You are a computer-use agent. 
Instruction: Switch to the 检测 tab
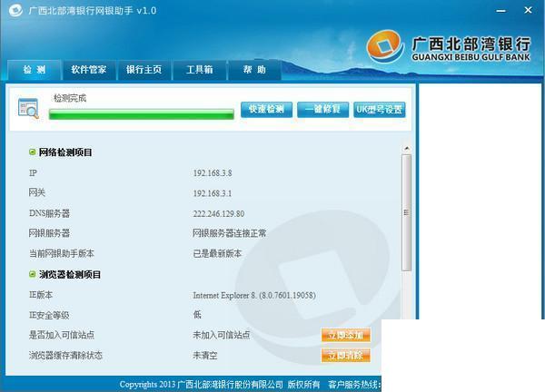click(x=35, y=70)
